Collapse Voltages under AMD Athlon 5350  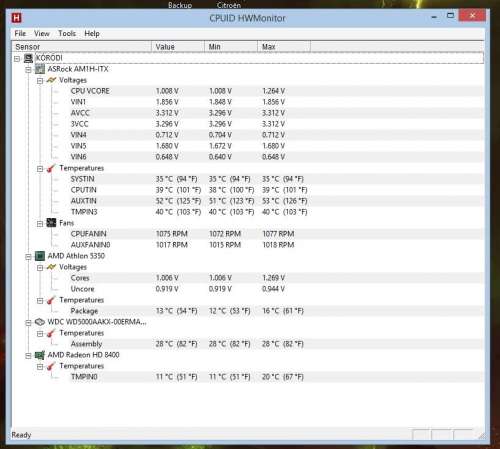(x=40, y=268)
